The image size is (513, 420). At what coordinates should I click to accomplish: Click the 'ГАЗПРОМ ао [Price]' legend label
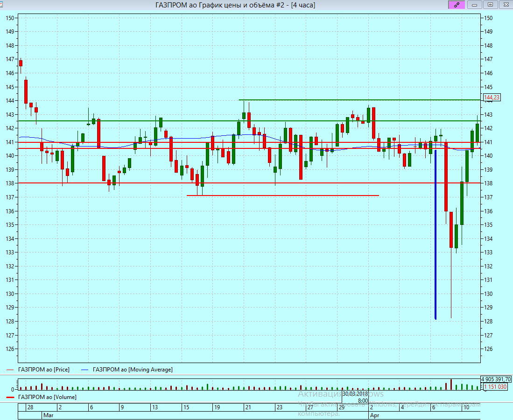pyautogui.click(x=44, y=369)
